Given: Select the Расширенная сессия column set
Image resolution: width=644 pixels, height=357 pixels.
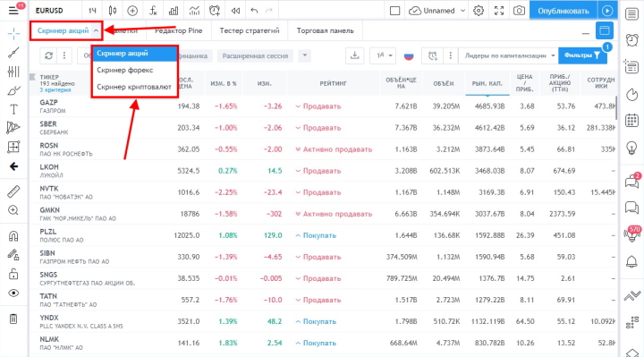Looking at the screenshot, I should [x=255, y=55].
